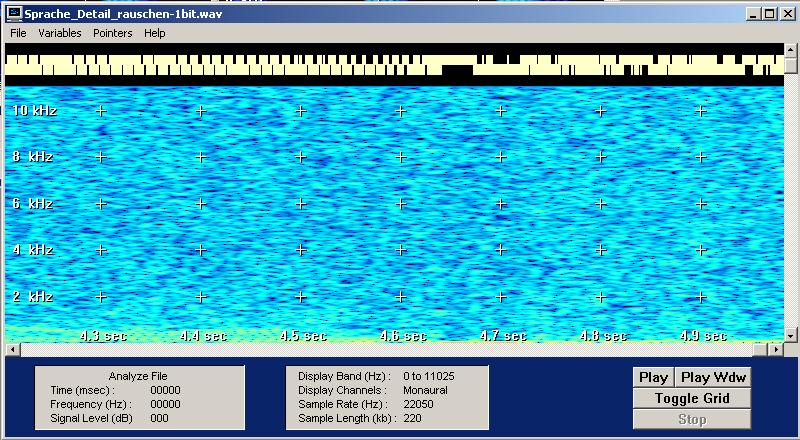Click the disabled Stop button
The width and height of the screenshot is (800, 440).
692,420
